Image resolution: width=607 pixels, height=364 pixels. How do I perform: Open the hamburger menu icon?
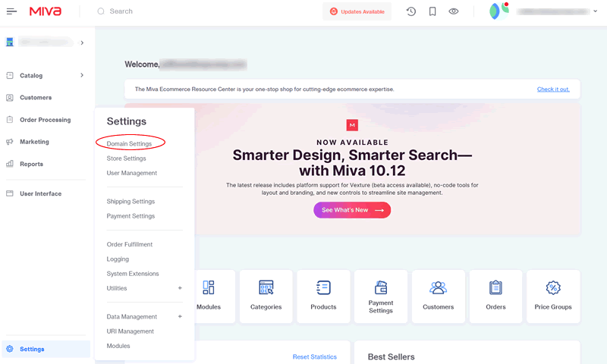(x=11, y=11)
